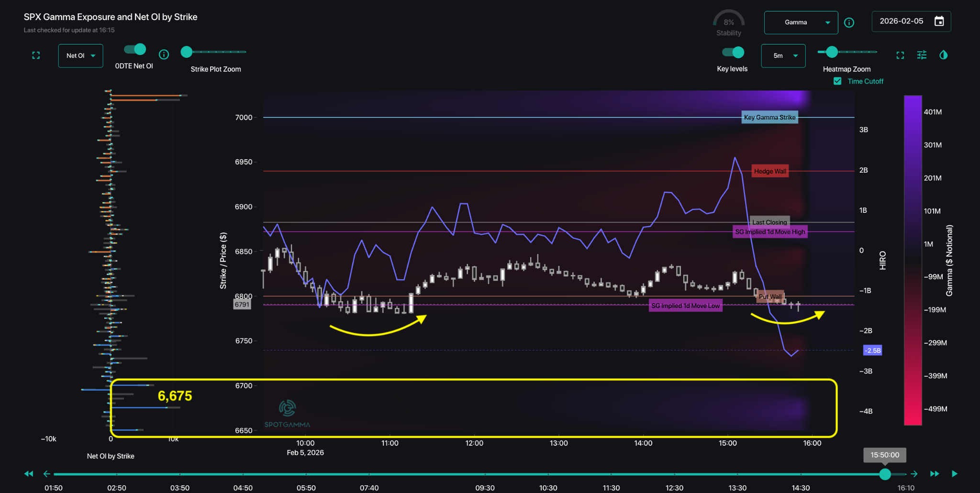Click the Hedge Wall level label

(x=770, y=171)
